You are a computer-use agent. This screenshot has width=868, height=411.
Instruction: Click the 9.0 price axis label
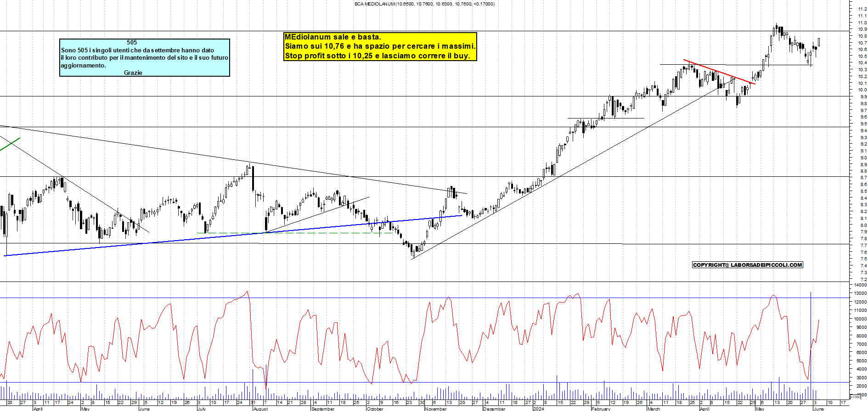[x=863, y=158]
